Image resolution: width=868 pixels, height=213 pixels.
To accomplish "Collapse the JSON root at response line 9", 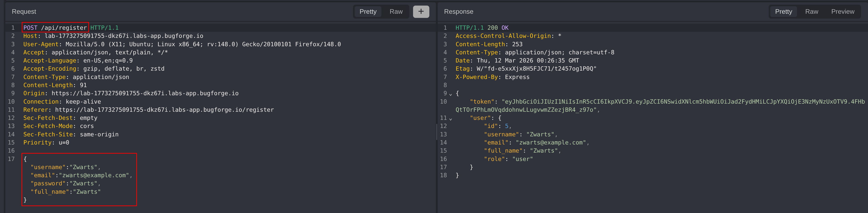I will [451, 94].
